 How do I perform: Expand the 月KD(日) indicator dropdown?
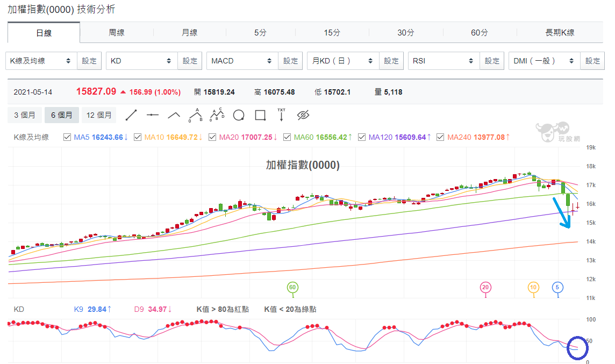coord(343,61)
